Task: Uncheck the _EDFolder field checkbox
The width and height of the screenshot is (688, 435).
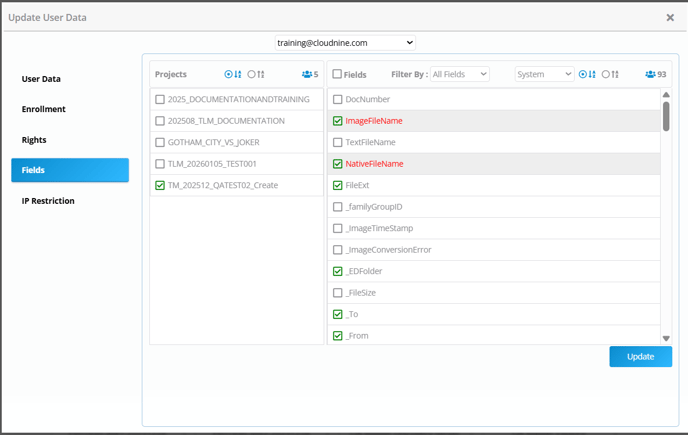Action: coord(337,271)
